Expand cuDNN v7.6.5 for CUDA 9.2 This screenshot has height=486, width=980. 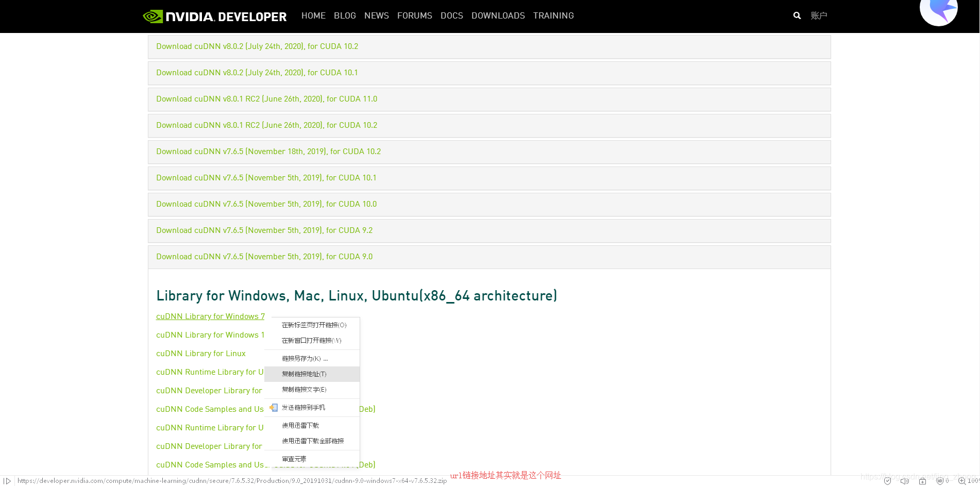[489, 231]
